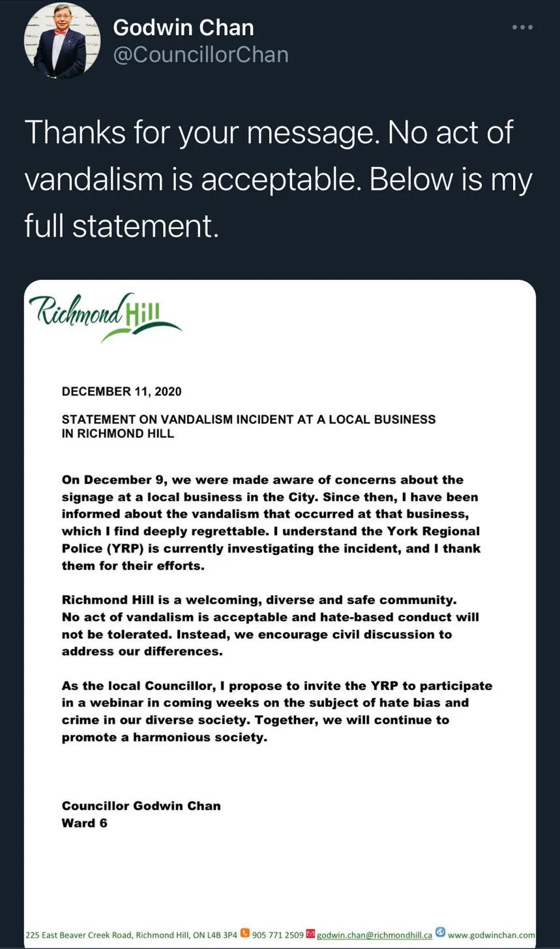Tap Godwin Chan's profile picture

pyautogui.click(x=62, y=41)
